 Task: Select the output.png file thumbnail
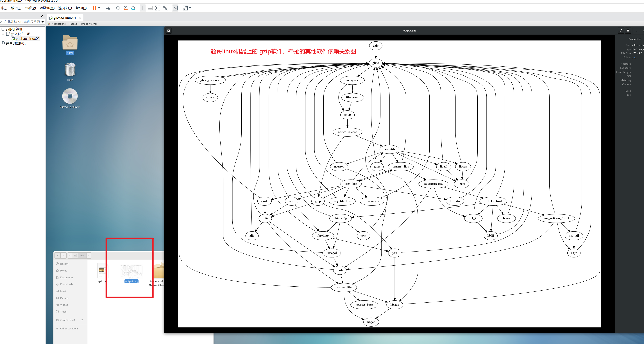click(131, 271)
